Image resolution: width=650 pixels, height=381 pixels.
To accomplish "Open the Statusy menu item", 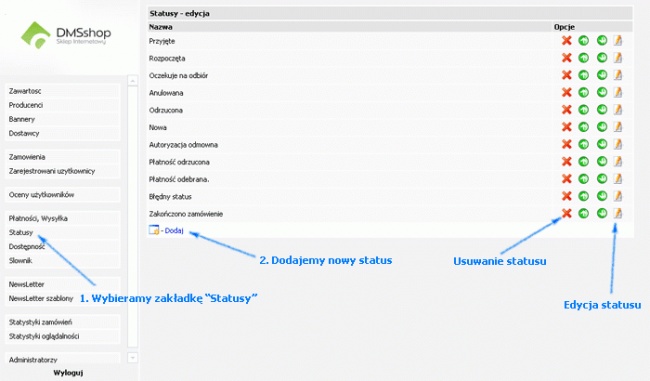I will [21, 233].
